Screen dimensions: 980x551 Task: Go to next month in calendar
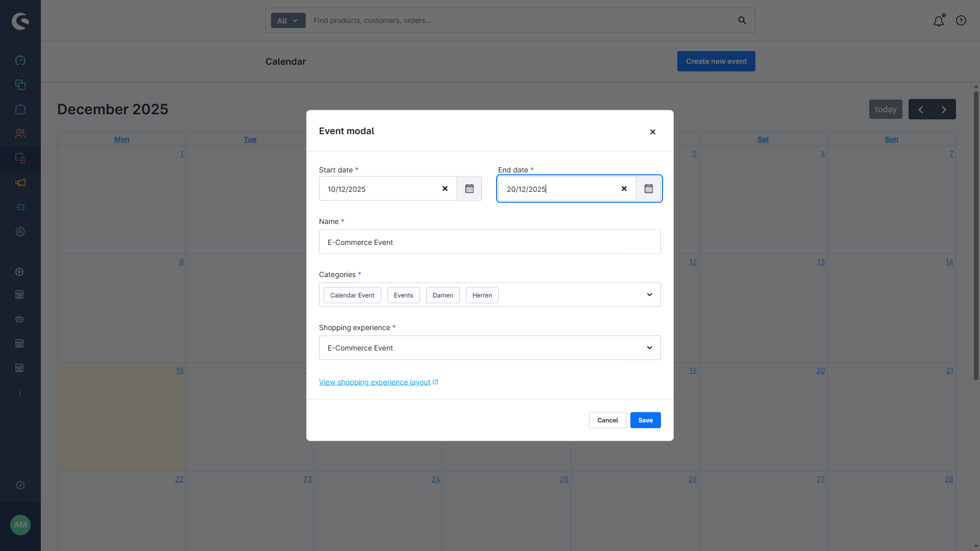[x=944, y=110]
